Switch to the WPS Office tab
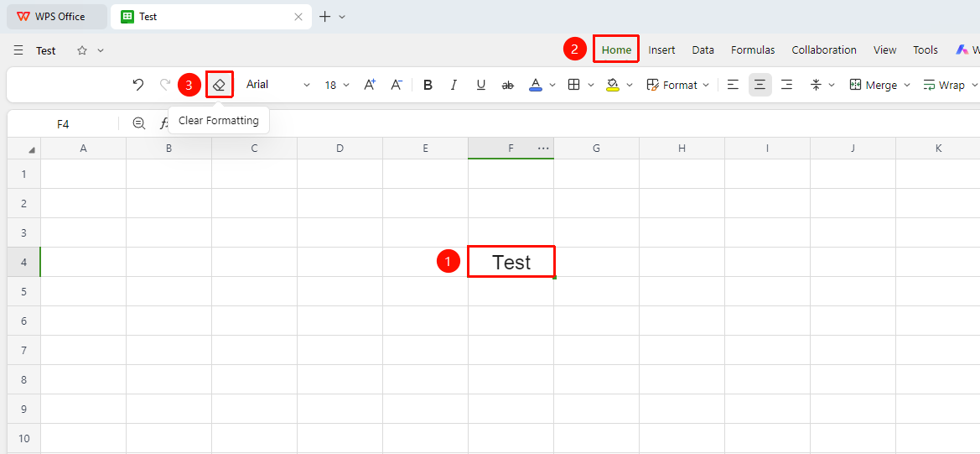This screenshot has width=980, height=454. coord(57,17)
